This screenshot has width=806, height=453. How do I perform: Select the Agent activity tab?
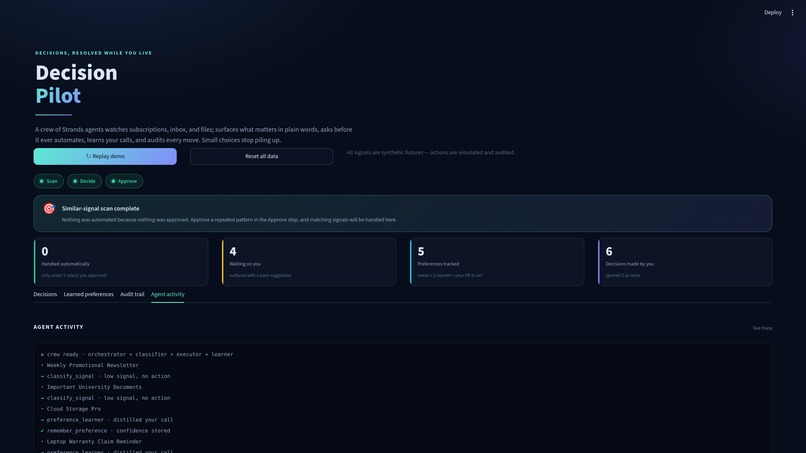(168, 294)
